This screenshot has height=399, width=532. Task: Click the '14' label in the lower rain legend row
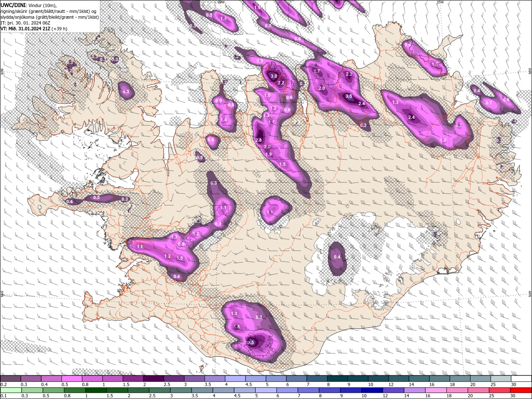(x=407, y=396)
